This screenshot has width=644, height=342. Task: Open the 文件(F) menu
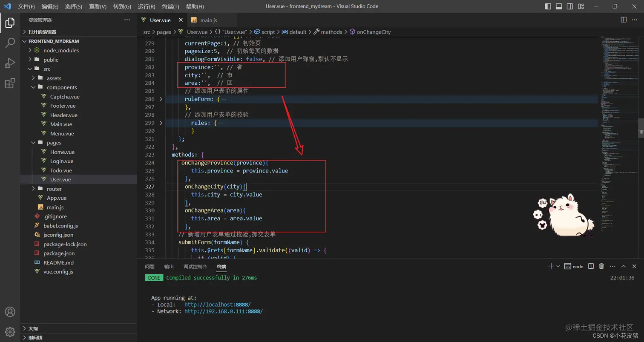point(26,6)
